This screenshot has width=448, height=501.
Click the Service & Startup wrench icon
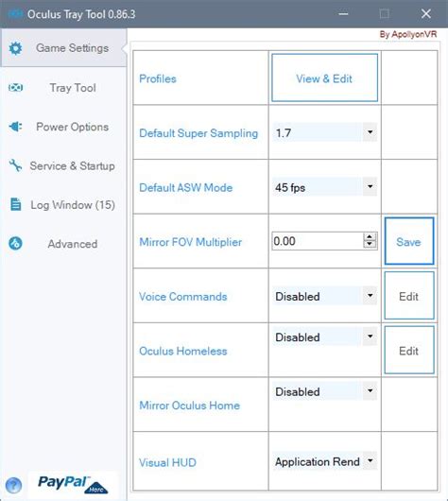15,165
